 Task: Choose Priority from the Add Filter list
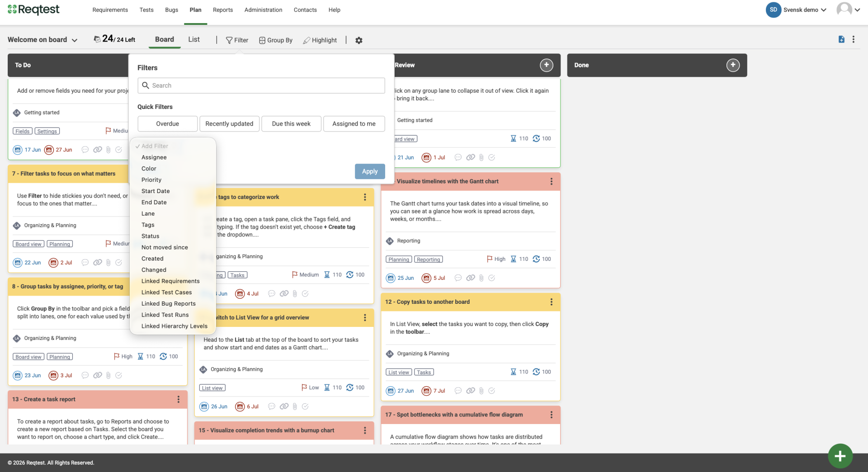tap(151, 180)
